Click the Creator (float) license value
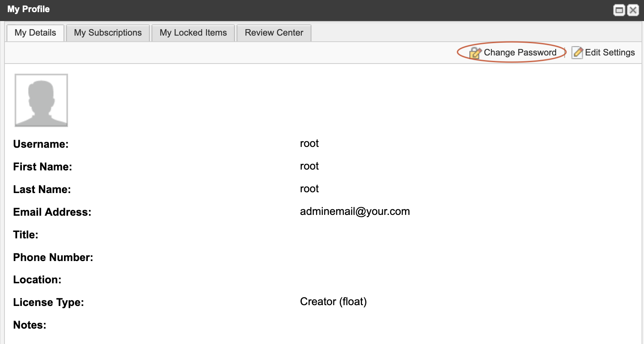 (333, 302)
